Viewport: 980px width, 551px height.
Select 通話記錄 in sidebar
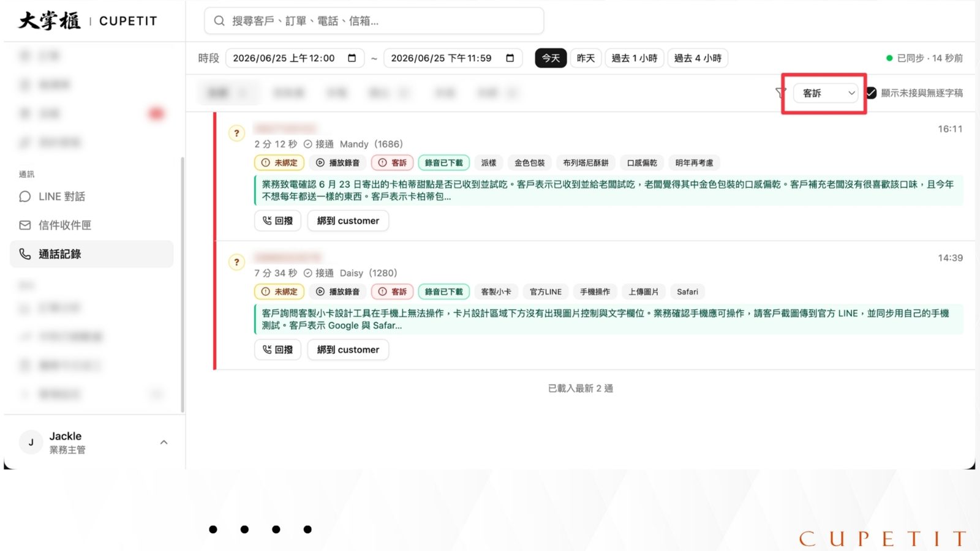click(92, 254)
